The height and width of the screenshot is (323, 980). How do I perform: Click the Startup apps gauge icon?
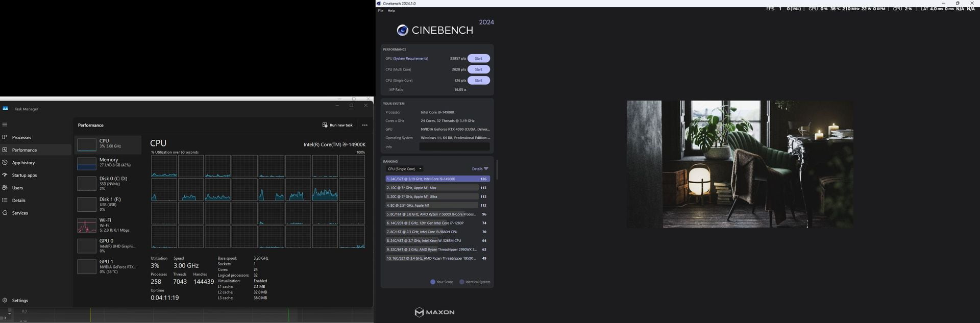click(x=5, y=175)
